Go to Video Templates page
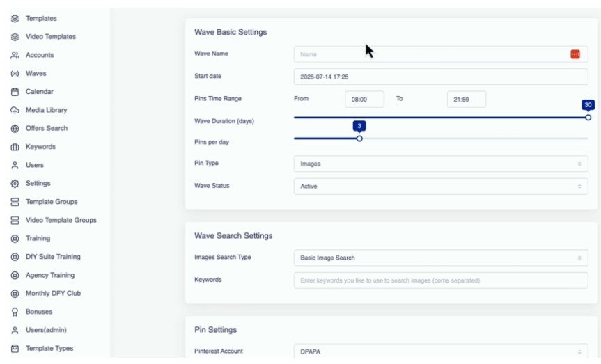The image size is (601, 364). 51,37
